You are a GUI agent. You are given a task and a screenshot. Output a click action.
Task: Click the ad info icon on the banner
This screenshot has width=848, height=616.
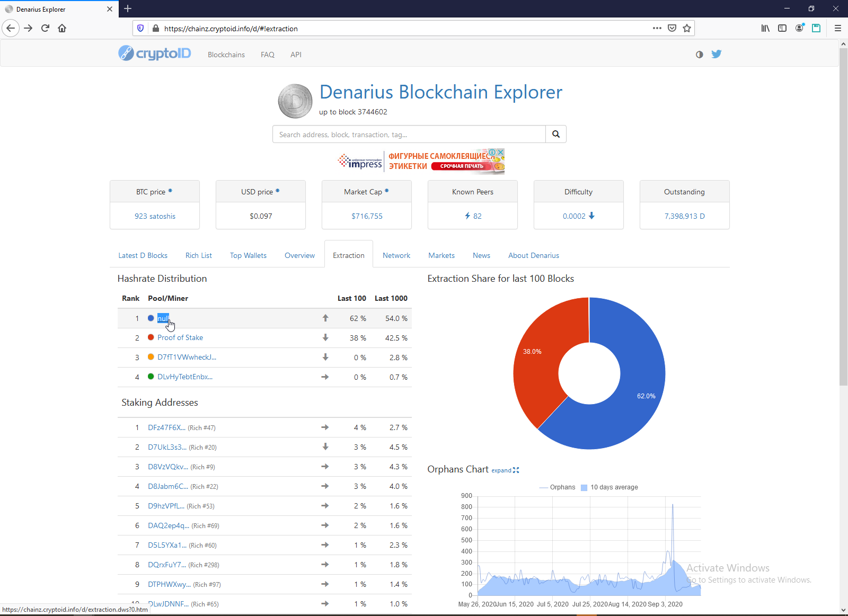point(492,152)
